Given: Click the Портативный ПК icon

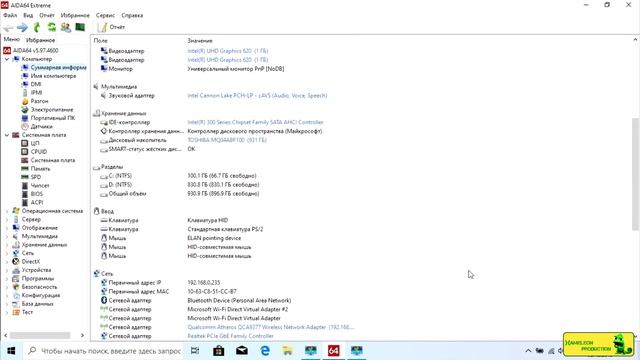Looking at the screenshot, I should (25, 118).
